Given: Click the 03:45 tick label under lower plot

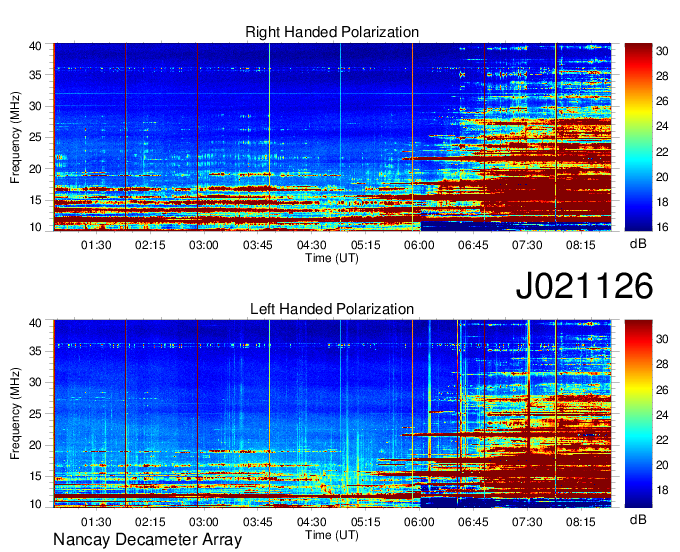Looking at the screenshot, I should click(x=258, y=522).
